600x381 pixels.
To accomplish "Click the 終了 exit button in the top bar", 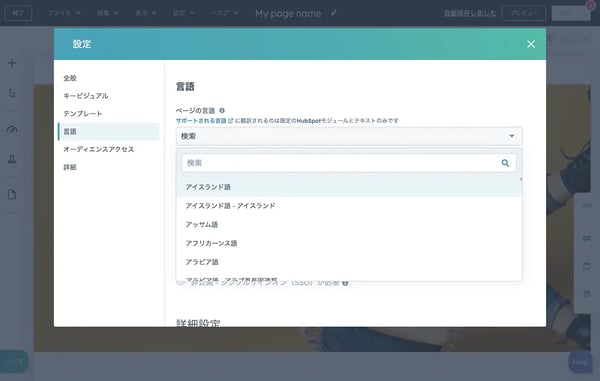I will click(x=18, y=13).
